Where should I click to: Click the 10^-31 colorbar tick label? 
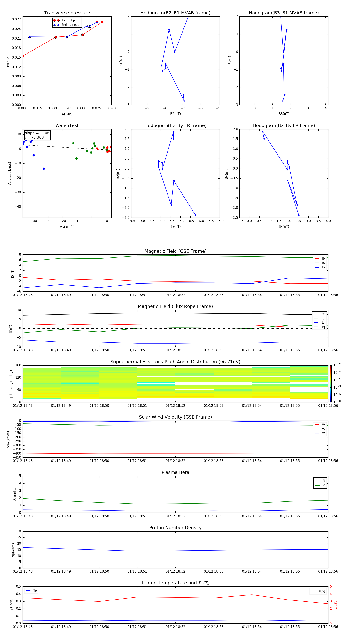pyautogui.click(x=337, y=402)
